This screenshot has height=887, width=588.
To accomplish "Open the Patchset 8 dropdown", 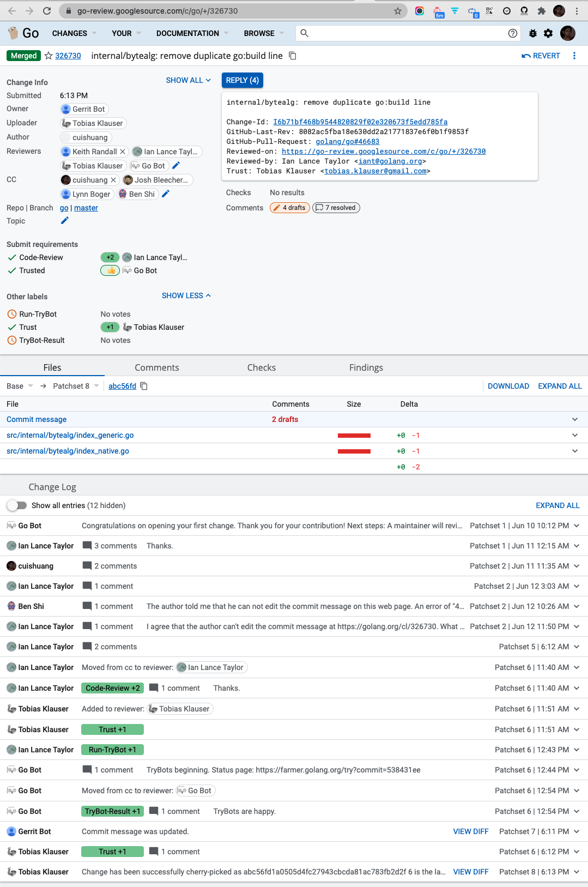I will click(x=76, y=386).
